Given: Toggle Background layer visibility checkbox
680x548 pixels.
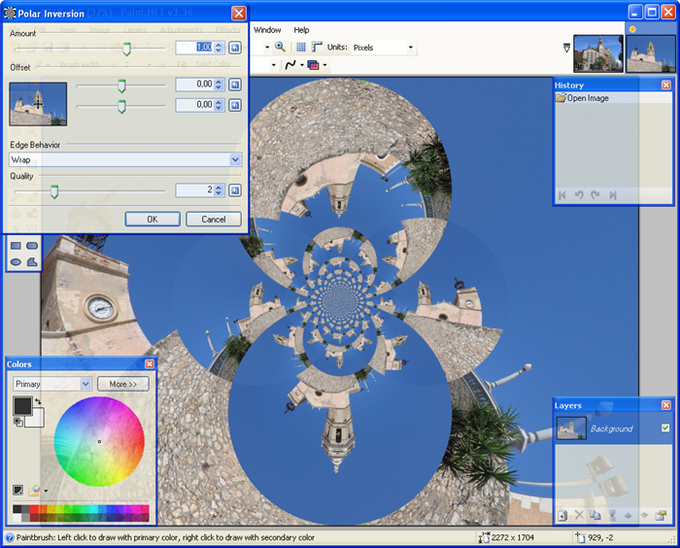Looking at the screenshot, I should (x=665, y=428).
